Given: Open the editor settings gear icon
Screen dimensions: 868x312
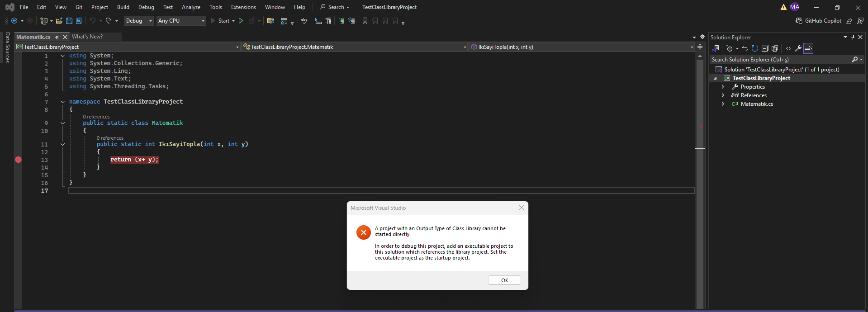Looking at the screenshot, I should 702,37.
